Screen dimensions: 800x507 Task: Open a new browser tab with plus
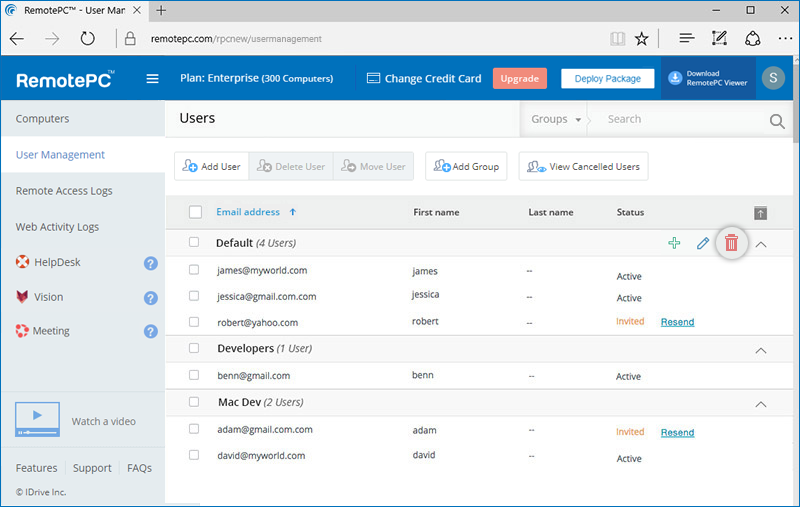161,10
